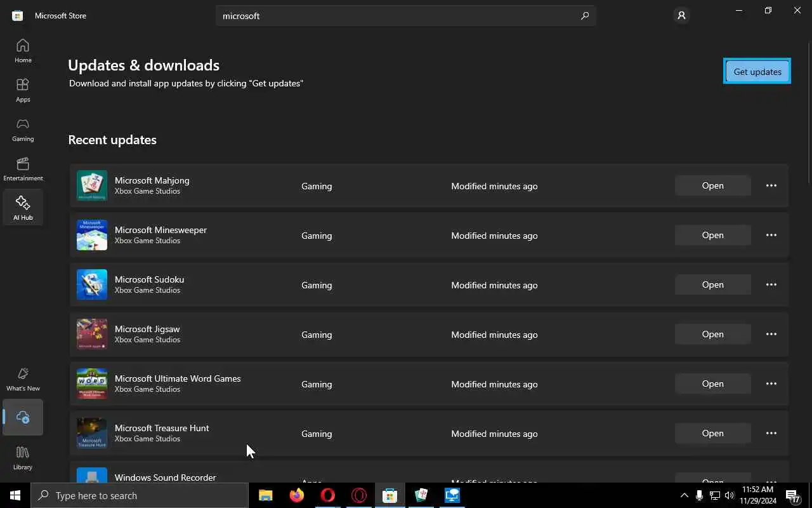The image size is (812, 508).
Task: Open the Home section in sidebar
Action: pyautogui.click(x=23, y=51)
